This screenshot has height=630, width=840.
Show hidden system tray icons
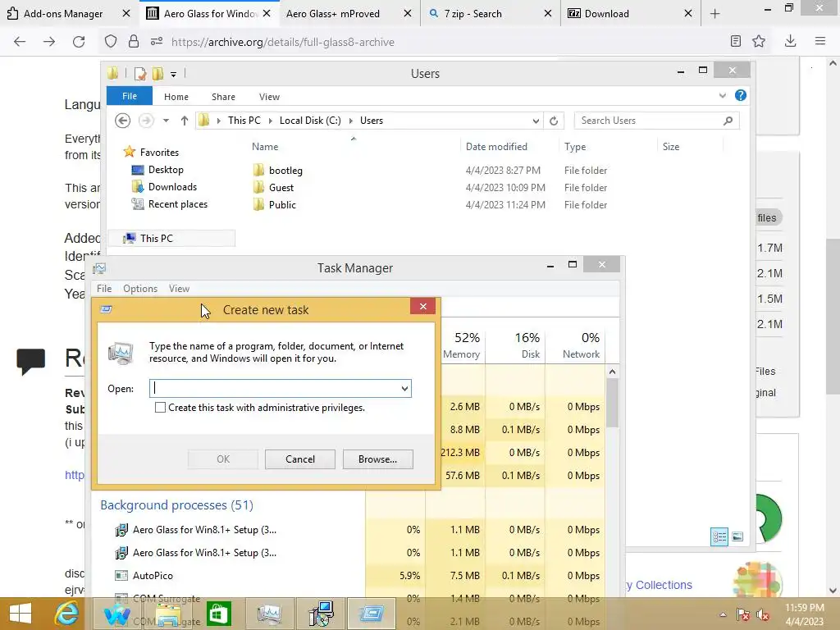723,614
